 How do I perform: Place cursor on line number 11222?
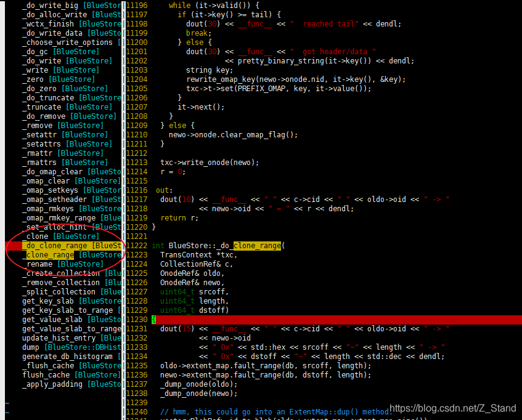point(137,246)
